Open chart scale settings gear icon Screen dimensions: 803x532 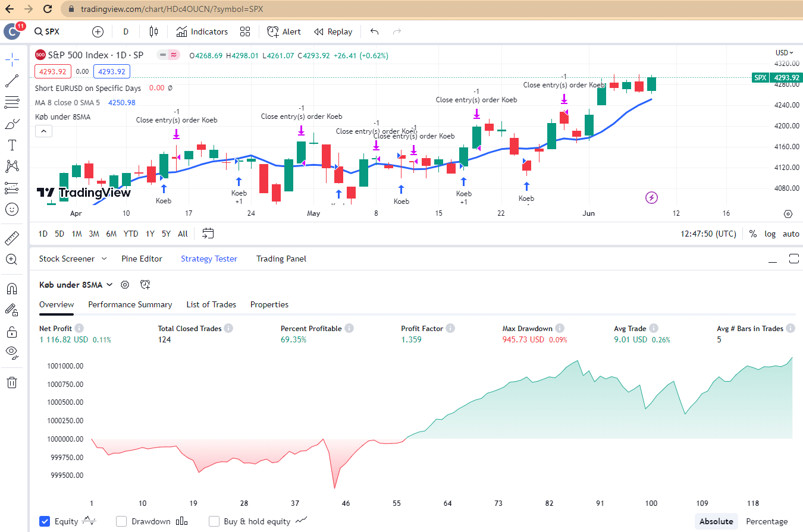tap(788, 214)
